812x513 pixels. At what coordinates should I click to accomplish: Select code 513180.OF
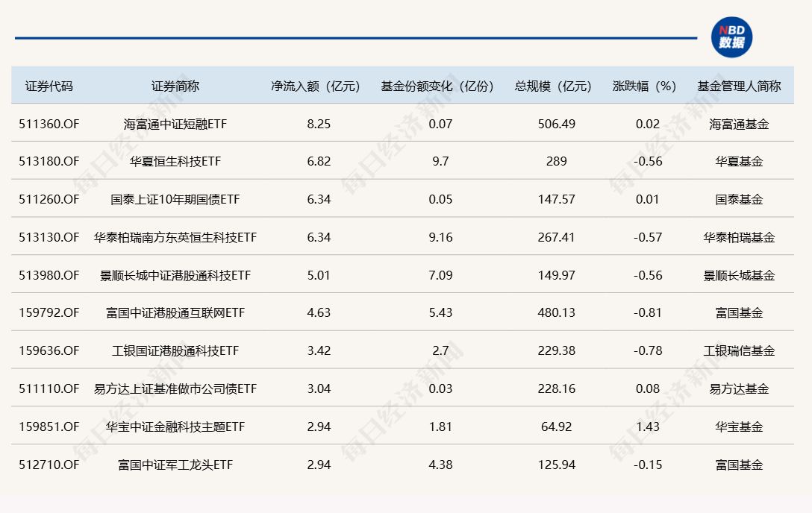click(x=49, y=161)
